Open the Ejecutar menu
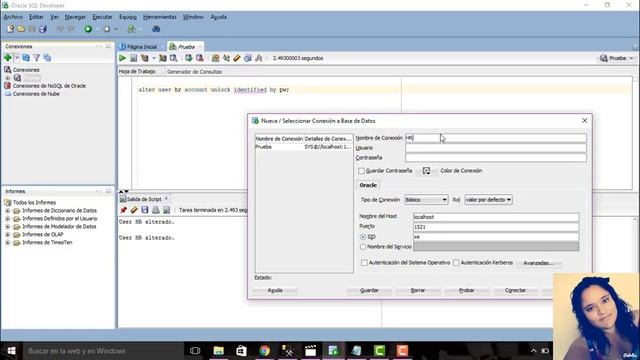The height and width of the screenshot is (360, 640). click(102, 17)
